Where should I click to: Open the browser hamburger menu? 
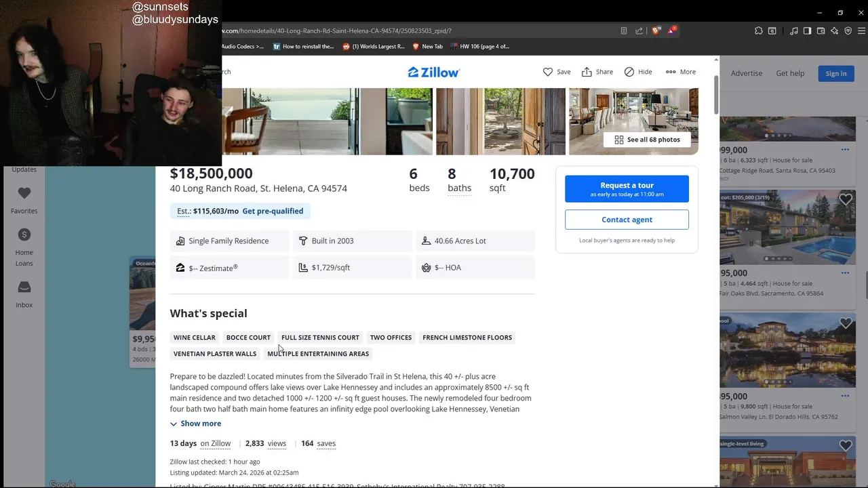pyautogui.click(x=861, y=30)
